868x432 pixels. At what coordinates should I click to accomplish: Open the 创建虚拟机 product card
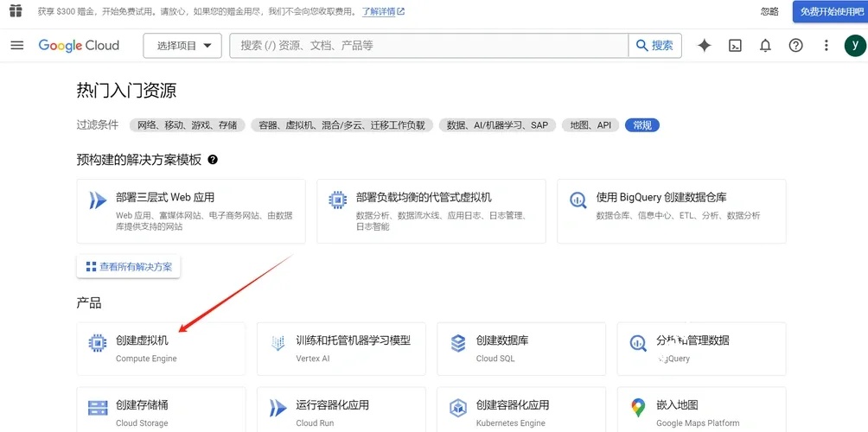pyautogui.click(x=161, y=348)
